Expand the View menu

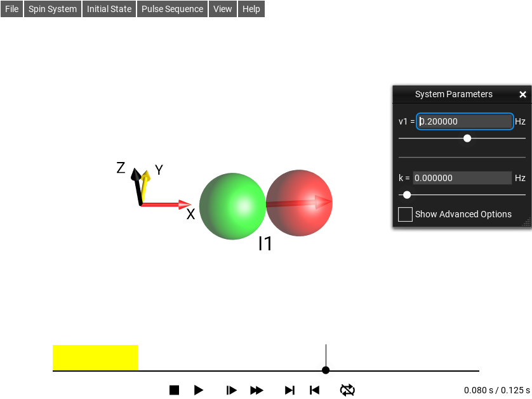[222, 9]
